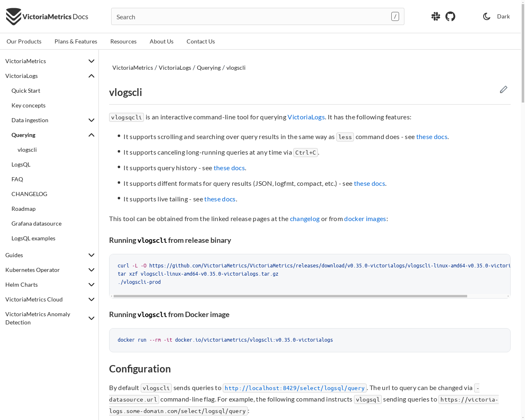Click the ./vlogscli-prod command line

[139, 282]
